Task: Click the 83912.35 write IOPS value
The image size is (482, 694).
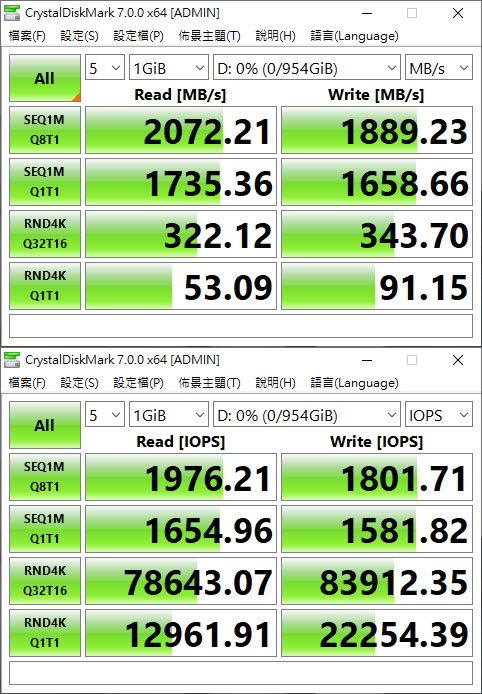Action: pos(377,581)
